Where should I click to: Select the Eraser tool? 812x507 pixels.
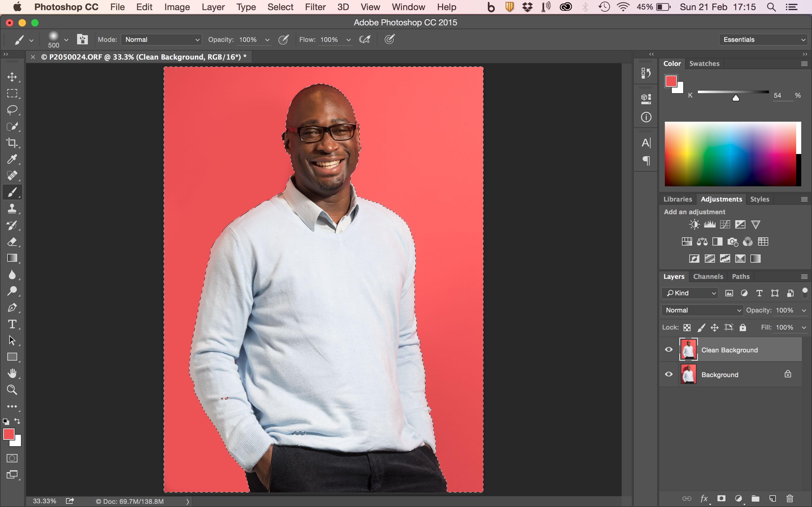[12, 241]
